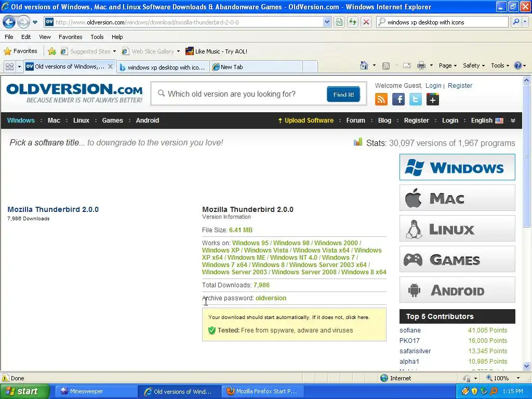Click the vertical scrollbar down arrow
Image resolution: width=532 pixels, height=399 pixels.
coord(527,366)
